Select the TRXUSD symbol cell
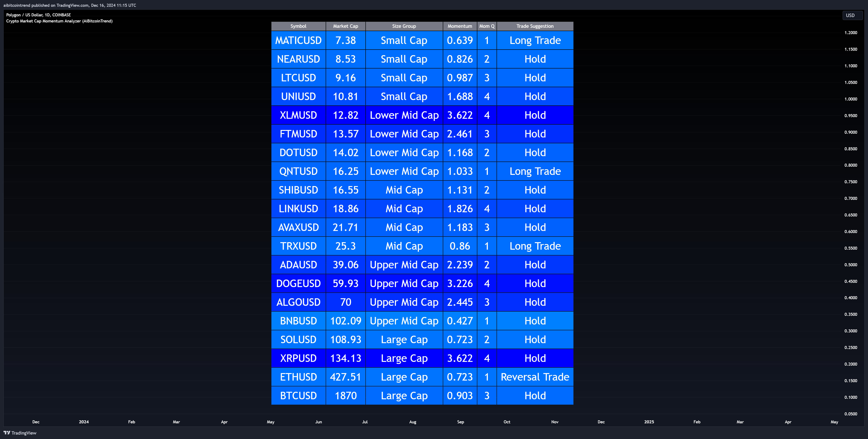Viewport: 868px width, 439px height. 298,246
